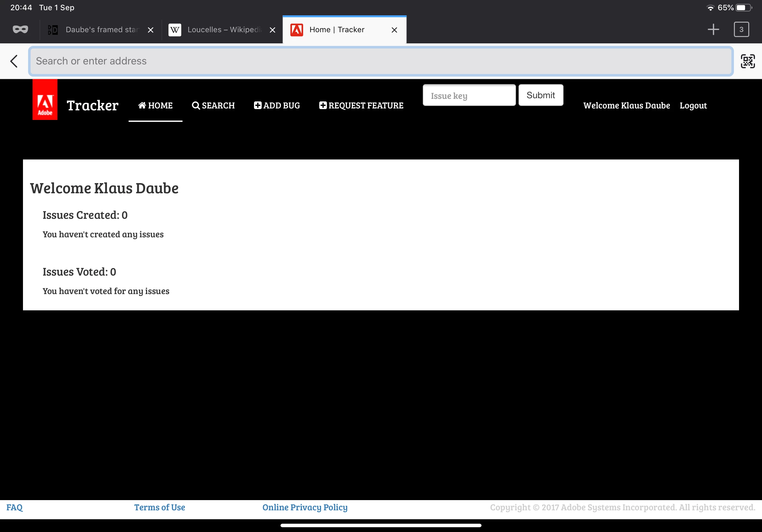Open the Terms of Use link

(x=159, y=507)
